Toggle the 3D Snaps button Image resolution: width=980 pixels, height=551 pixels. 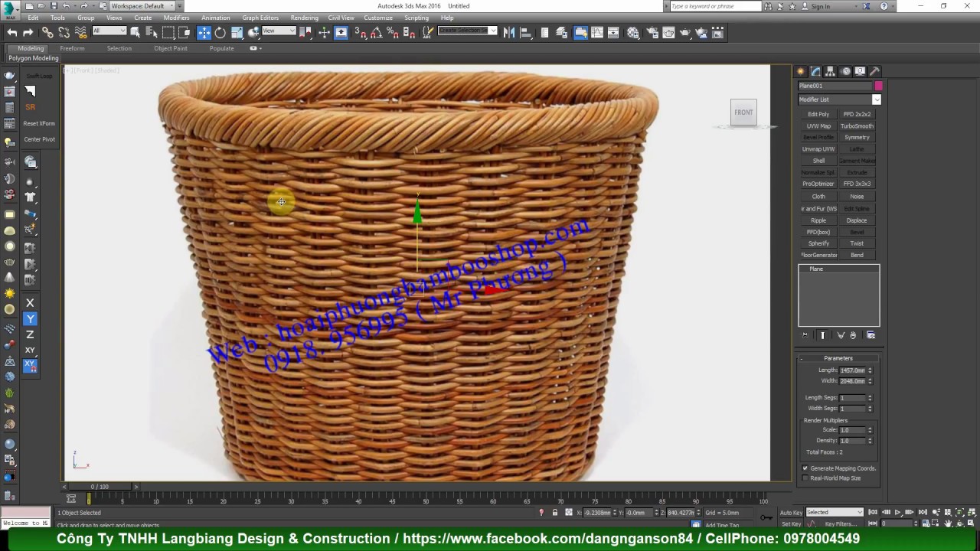click(x=361, y=32)
